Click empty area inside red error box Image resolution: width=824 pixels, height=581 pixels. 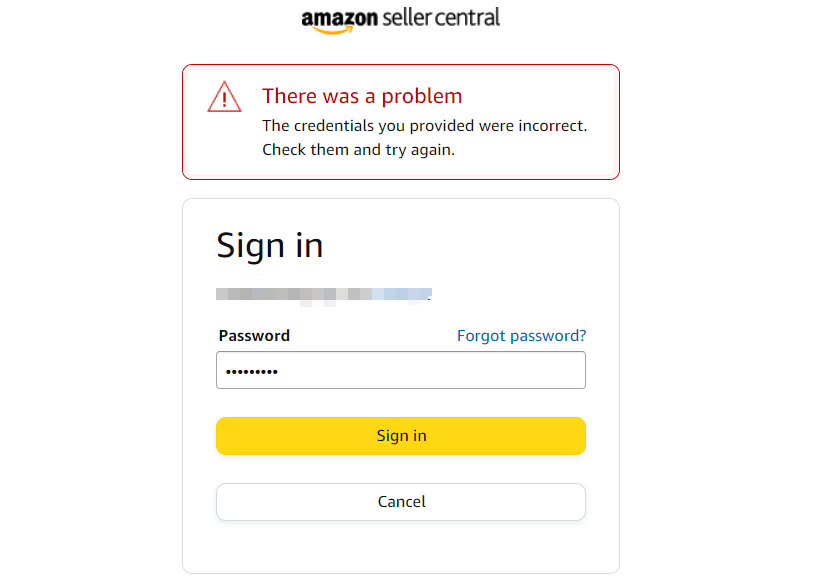pyautogui.click(x=540, y=160)
